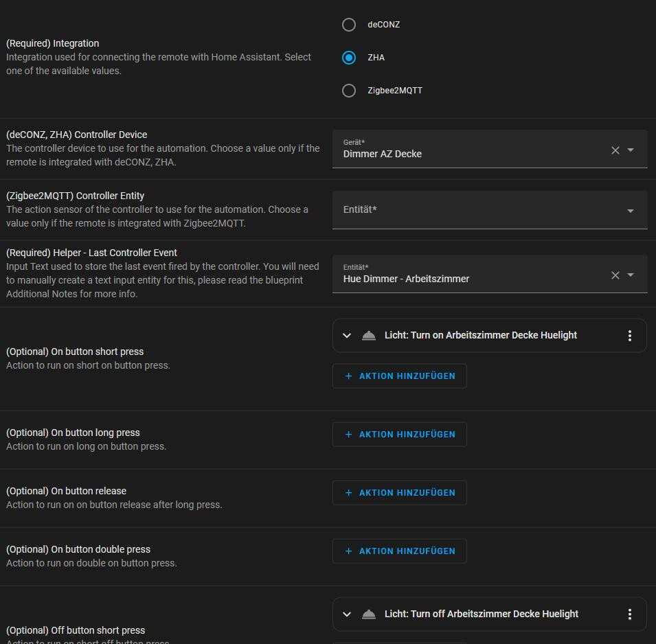Add action for On button release
Viewport: 656px width, 644px height.
[400, 493]
